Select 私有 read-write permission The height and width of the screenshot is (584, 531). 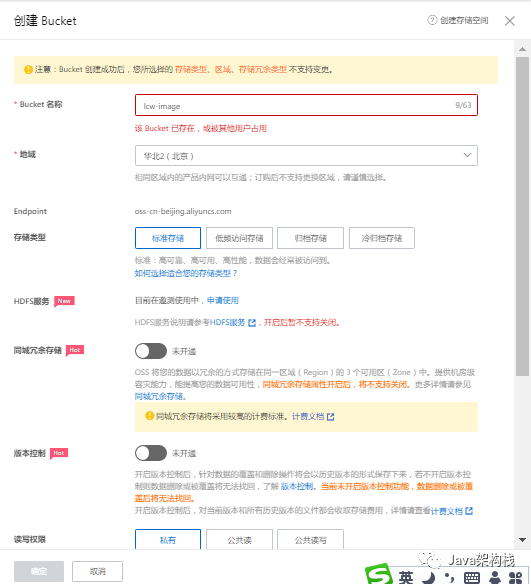pyautogui.click(x=168, y=539)
